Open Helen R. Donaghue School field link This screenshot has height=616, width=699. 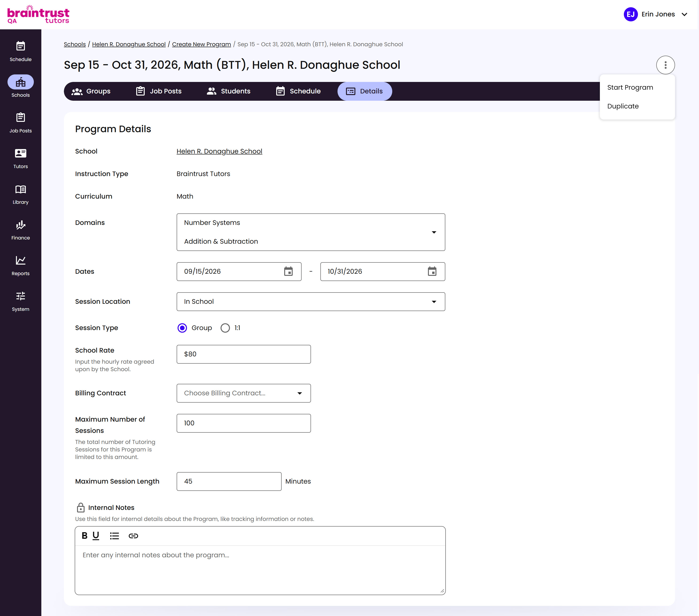click(x=219, y=151)
